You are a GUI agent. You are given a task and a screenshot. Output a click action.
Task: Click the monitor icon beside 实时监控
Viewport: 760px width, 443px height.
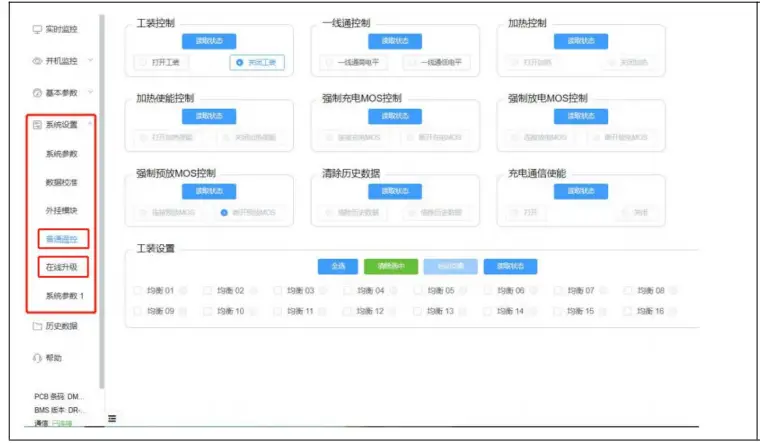tap(37, 30)
